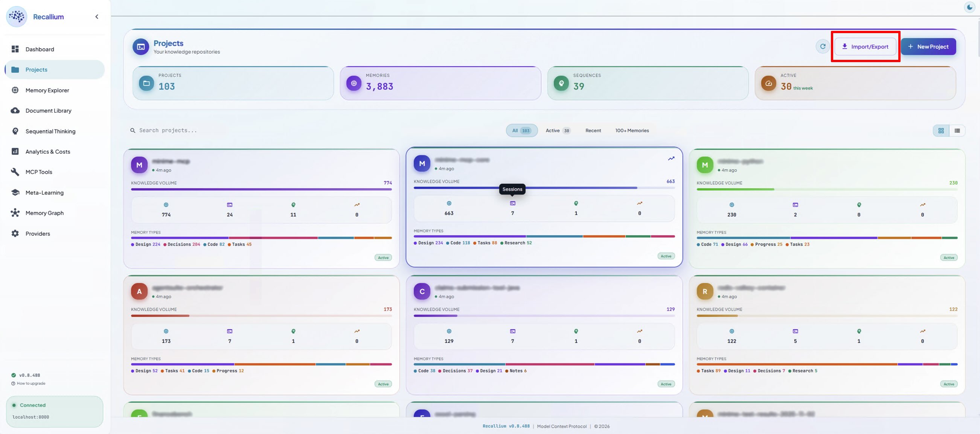The height and width of the screenshot is (434, 980).
Task: Toggle dark mode with the moon icon
Action: coord(969,7)
